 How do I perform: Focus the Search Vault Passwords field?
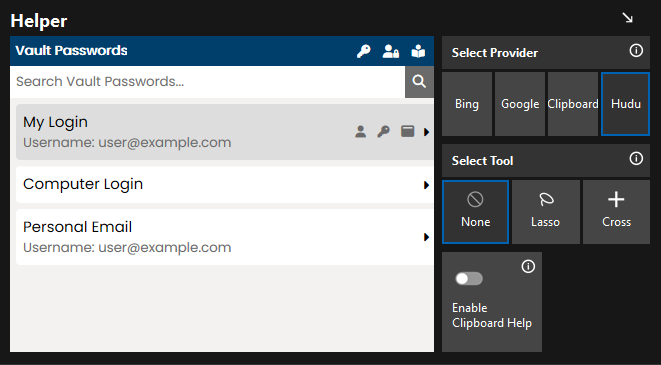tap(207, 81)
